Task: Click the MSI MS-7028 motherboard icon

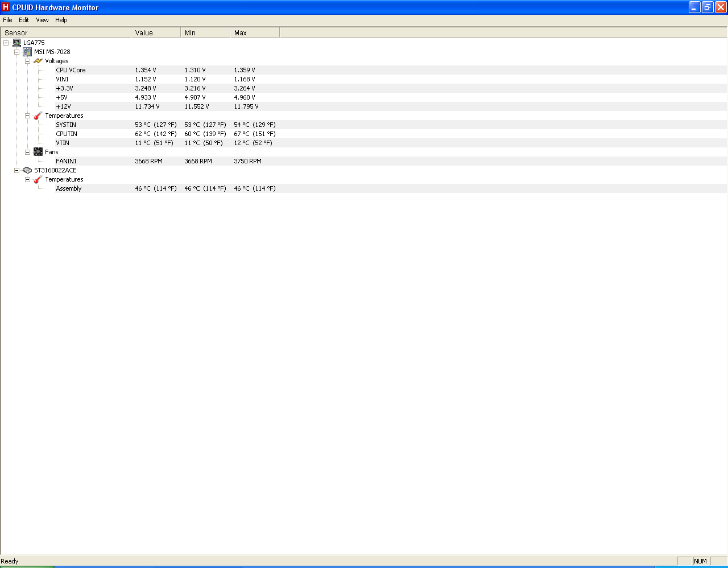Action: coord(27,52)
